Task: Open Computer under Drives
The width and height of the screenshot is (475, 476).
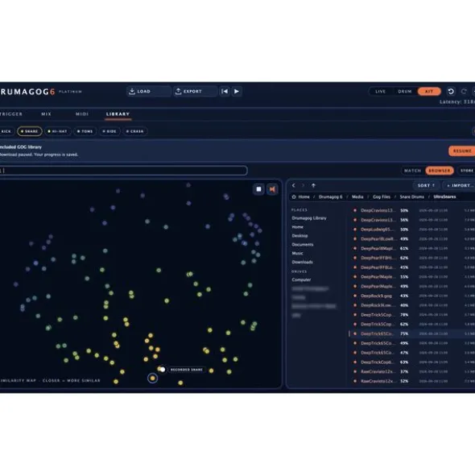Action: (x=301, y=279)
